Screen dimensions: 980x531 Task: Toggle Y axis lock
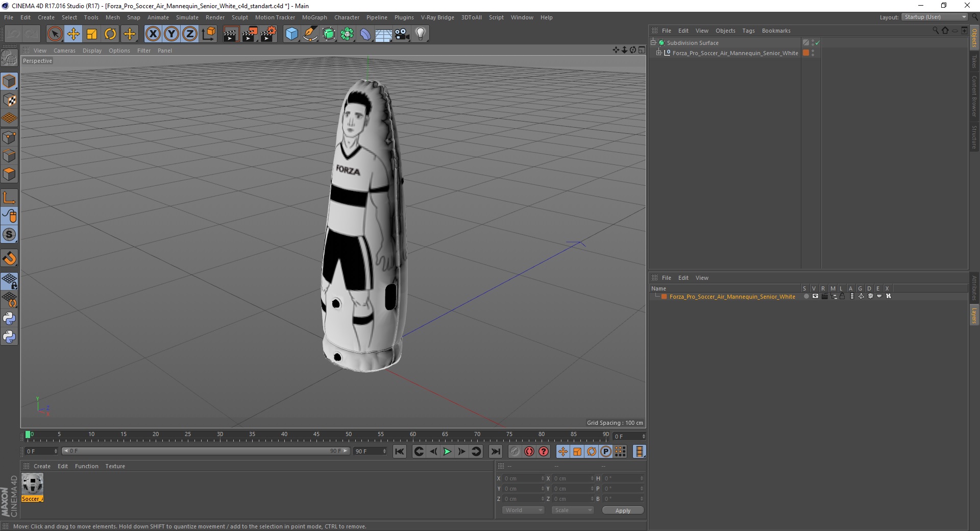coord(171,34)
